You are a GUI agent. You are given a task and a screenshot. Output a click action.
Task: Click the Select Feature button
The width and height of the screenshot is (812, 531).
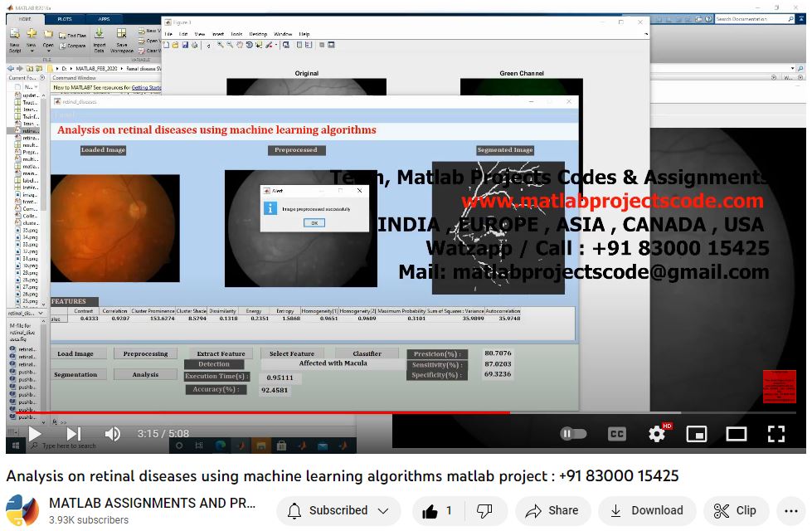click(x=291, y=353)
